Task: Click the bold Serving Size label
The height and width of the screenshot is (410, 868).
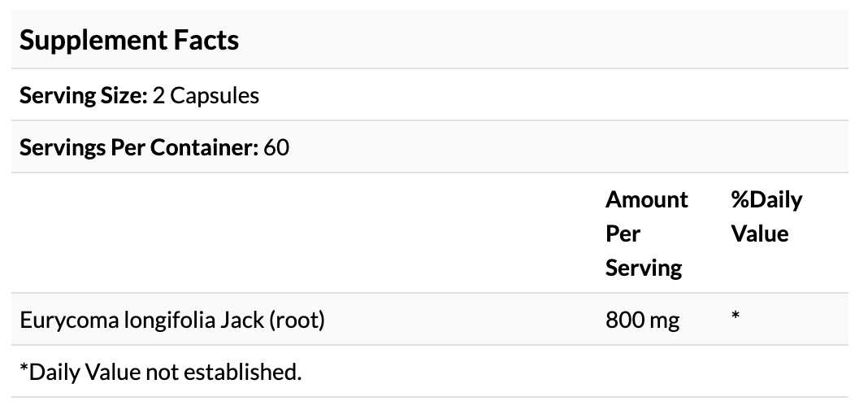Action: click(83, 95)
